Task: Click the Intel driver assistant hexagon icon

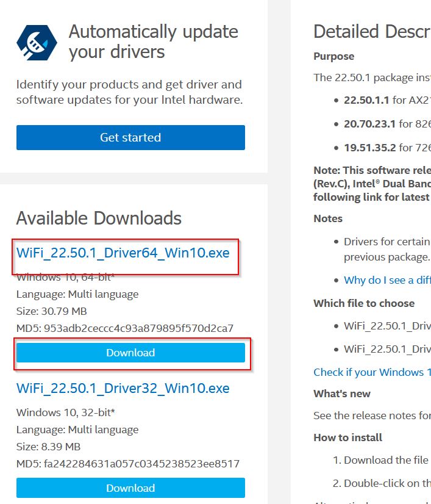Action: pyautogui.click(x=37, y=43)
